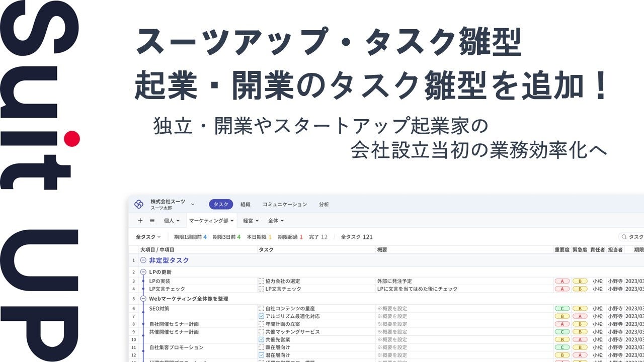
Task: Click the 外部に発注予定 summary cell
Action: [x=394, y=281]
